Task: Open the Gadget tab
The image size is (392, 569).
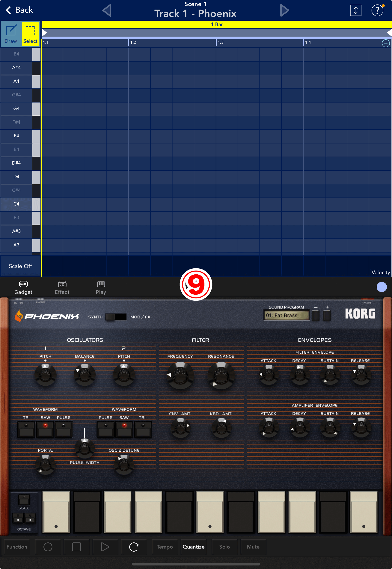Action: (23, 288)
